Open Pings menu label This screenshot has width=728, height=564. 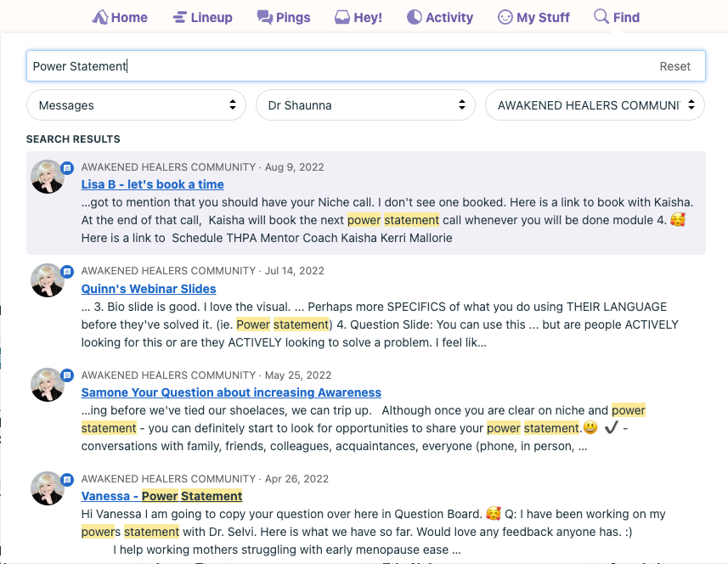point(293,18)
